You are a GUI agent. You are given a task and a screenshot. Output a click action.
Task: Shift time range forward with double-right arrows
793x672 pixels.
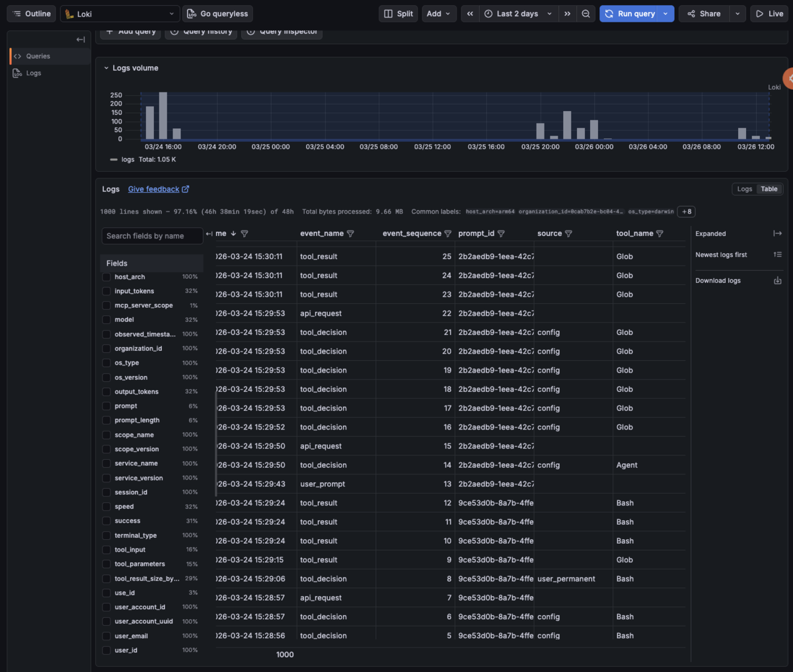(x=567, y=14)
